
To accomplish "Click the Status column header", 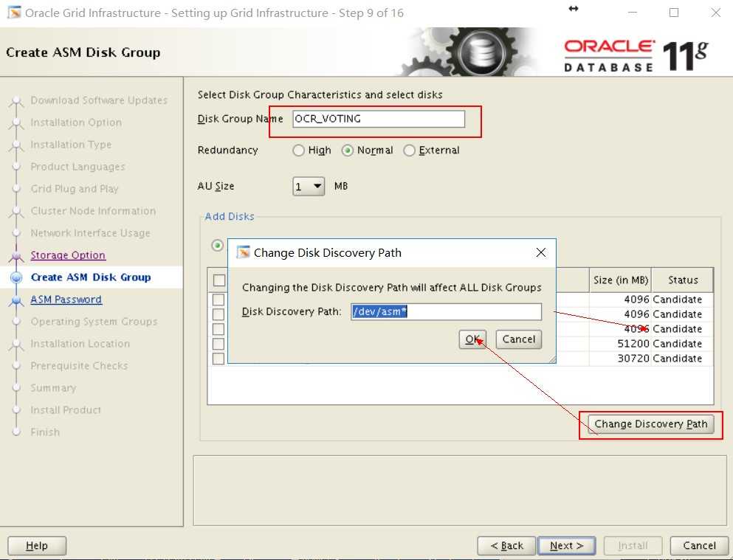I will click(683, 280).
